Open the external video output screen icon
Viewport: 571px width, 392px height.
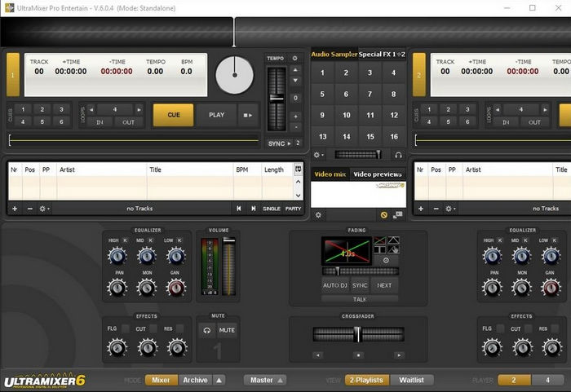point(398,215)
